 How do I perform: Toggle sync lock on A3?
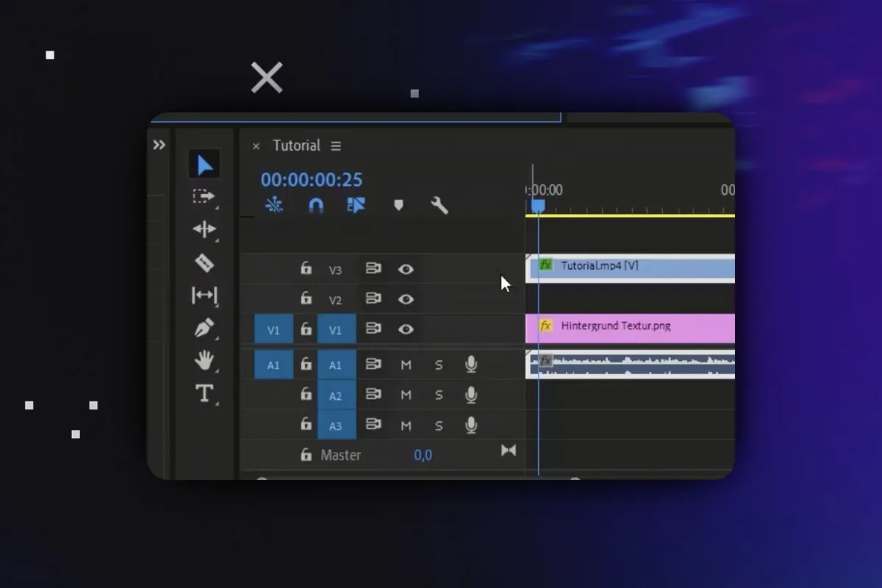point(373,425)
